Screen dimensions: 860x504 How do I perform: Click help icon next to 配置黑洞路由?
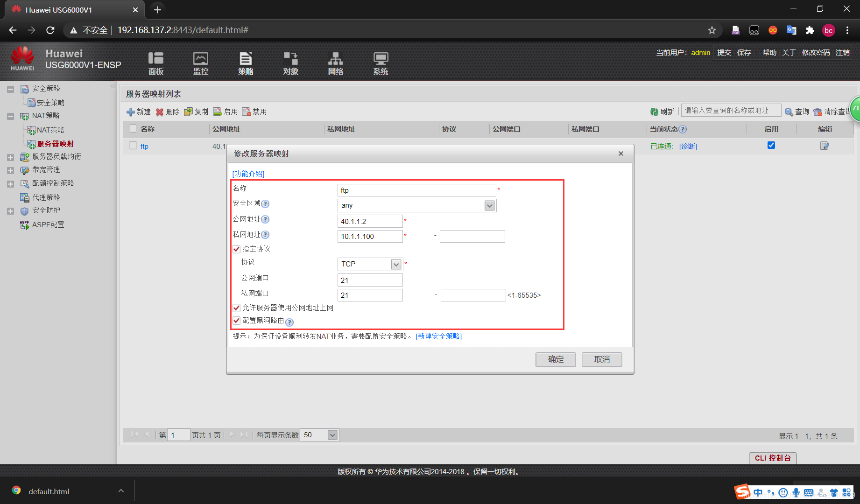point(289,322)
